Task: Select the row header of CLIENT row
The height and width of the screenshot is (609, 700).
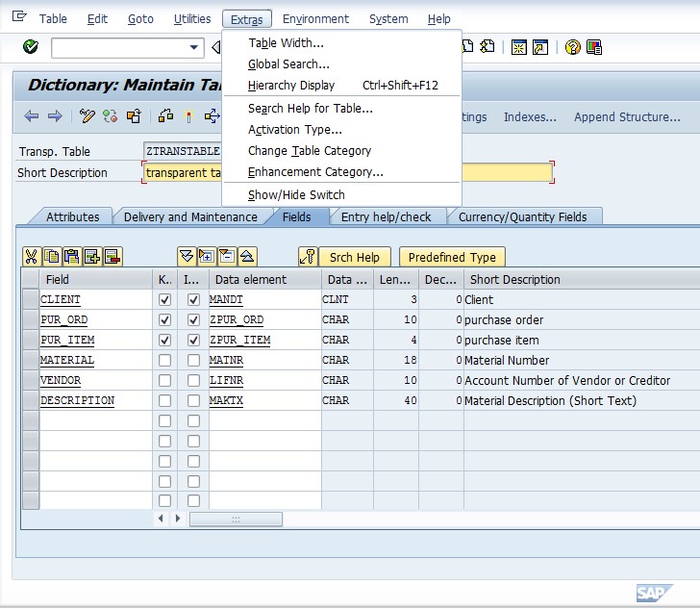Action: point(31,299)
